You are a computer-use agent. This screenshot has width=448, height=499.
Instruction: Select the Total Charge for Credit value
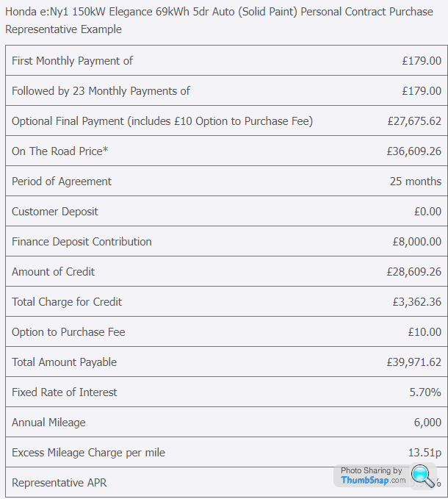pos(417,302)
